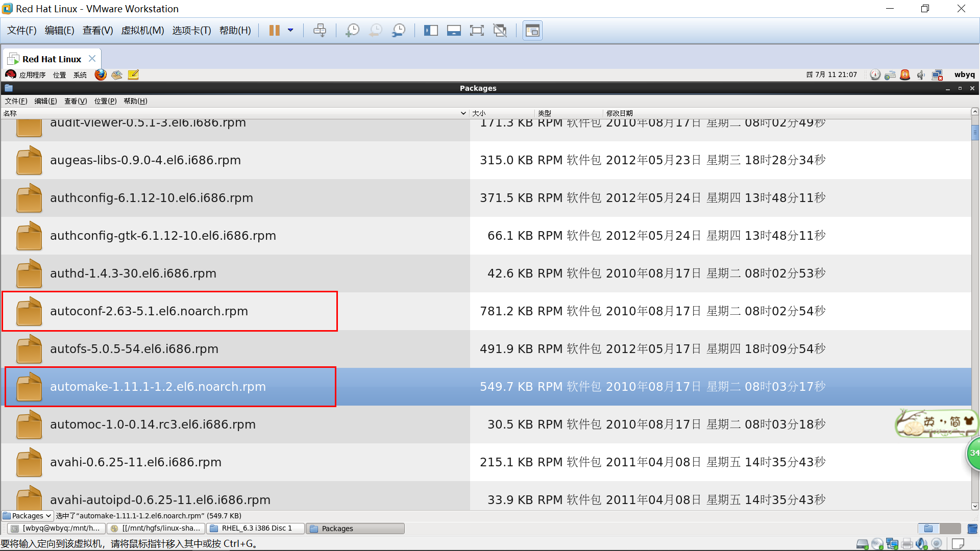The height and width of the screenshot is (551, 980).
Task: Open the file manager 位置(P) menu
Action: (105, 101)
